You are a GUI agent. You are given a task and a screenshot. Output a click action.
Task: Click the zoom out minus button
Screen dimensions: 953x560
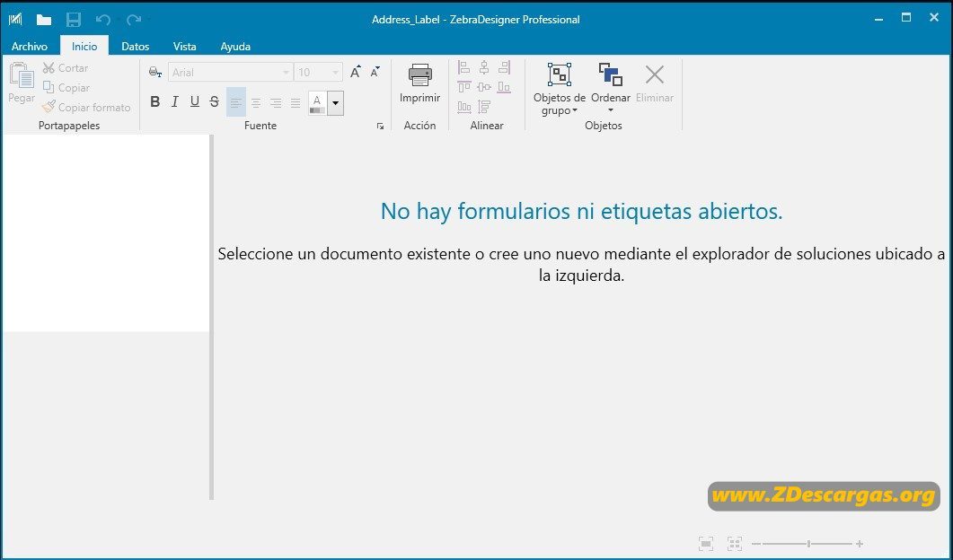[756, 544]
